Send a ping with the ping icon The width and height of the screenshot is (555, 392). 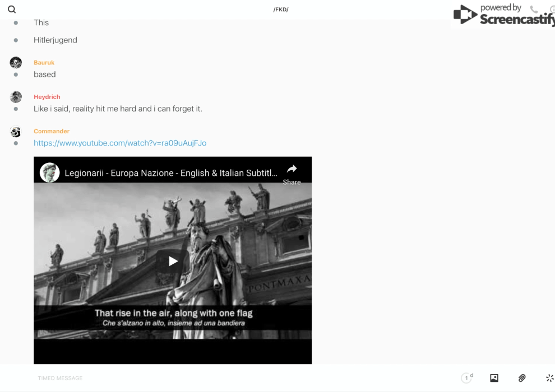click(549, 378)
